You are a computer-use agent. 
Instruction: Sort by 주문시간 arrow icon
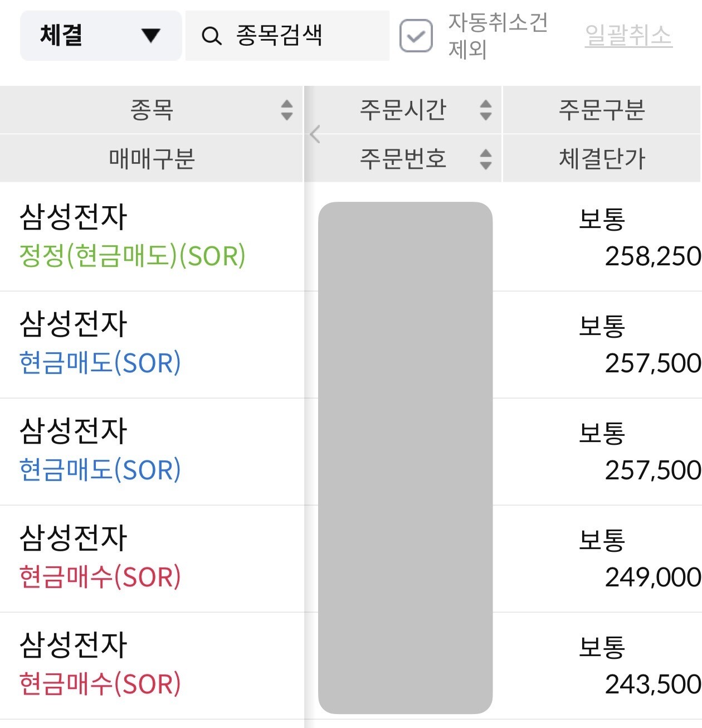point(486,110)
